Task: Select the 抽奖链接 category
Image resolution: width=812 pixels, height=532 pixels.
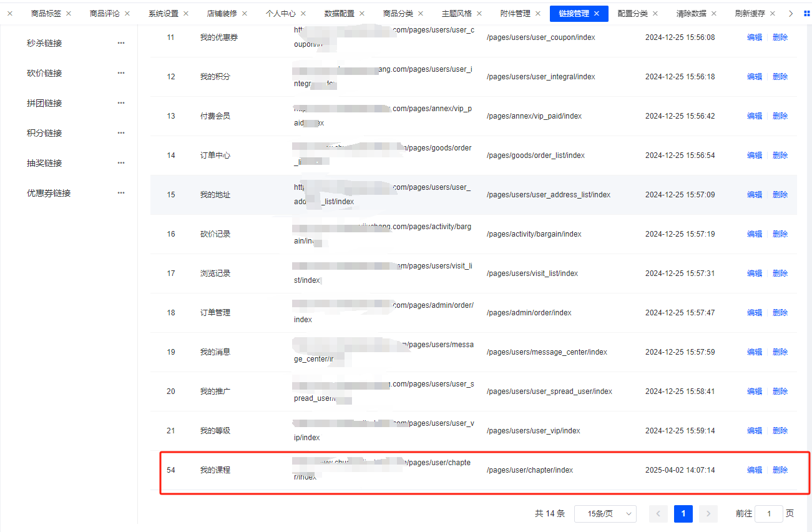Action: [x=44, y=163]
